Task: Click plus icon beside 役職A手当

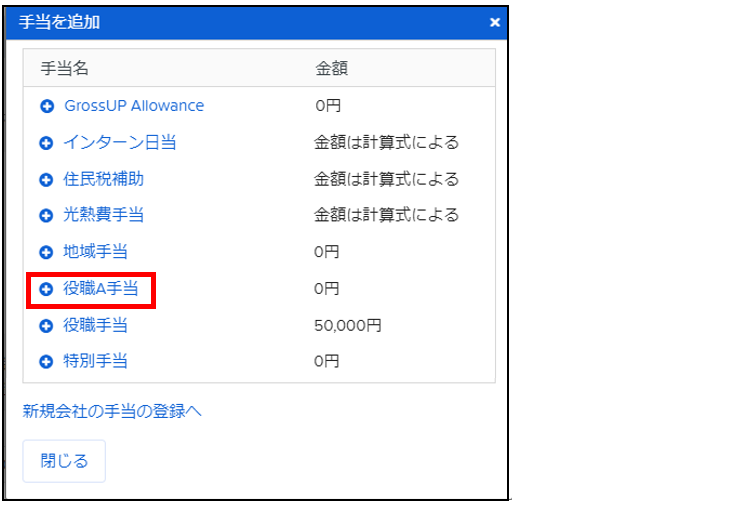Action: click(46, 289)
